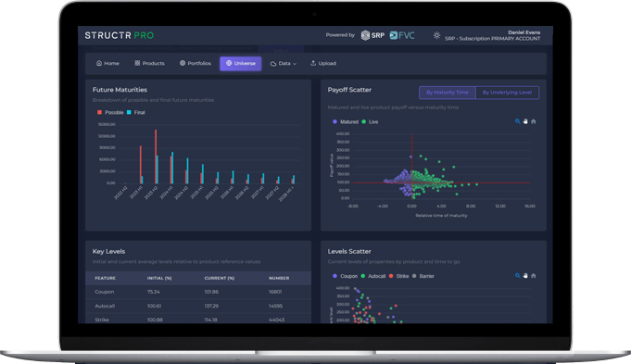This screenshot has width=631, height=364.
Task: Click the 100.61 Autocall initial value
Action: click(x=154, y=306)
